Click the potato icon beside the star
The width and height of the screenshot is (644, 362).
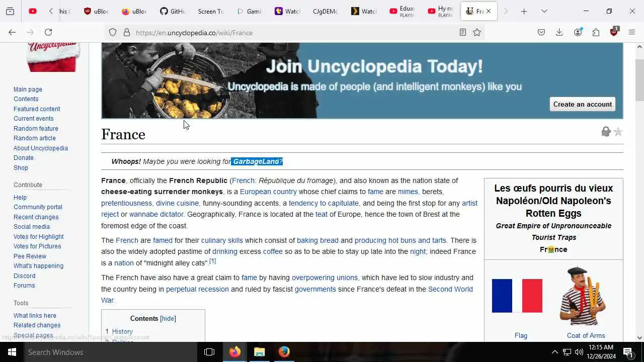pyautogui.click(x=606, y=132)
